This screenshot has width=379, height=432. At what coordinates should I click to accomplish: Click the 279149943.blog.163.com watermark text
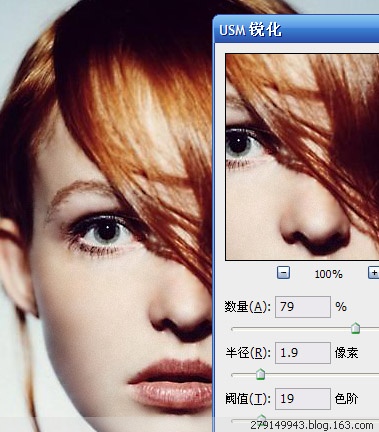click(311, 425)
